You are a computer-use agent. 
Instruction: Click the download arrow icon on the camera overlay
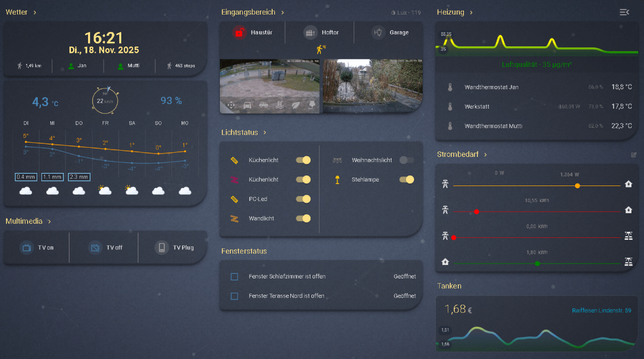(x=311, y=105)
